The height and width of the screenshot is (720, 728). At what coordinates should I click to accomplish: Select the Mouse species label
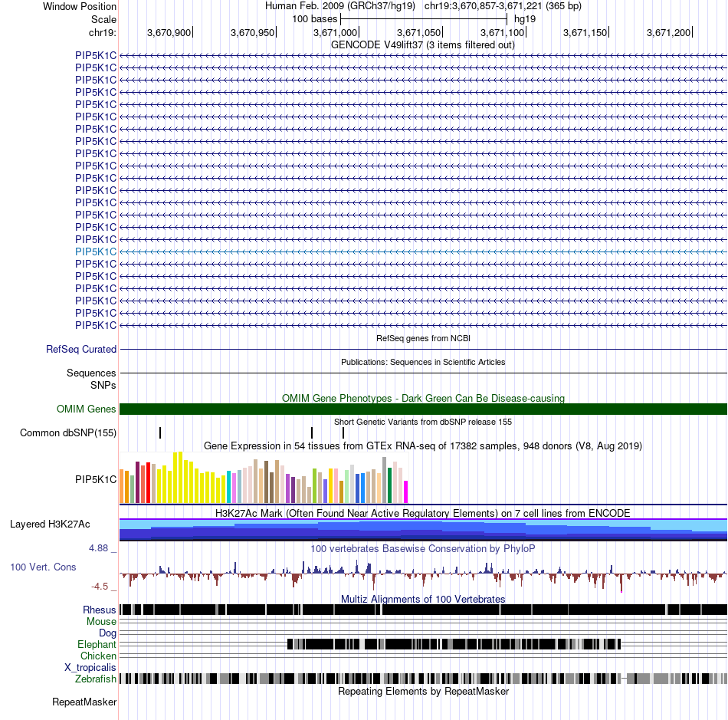click(101, 622)
